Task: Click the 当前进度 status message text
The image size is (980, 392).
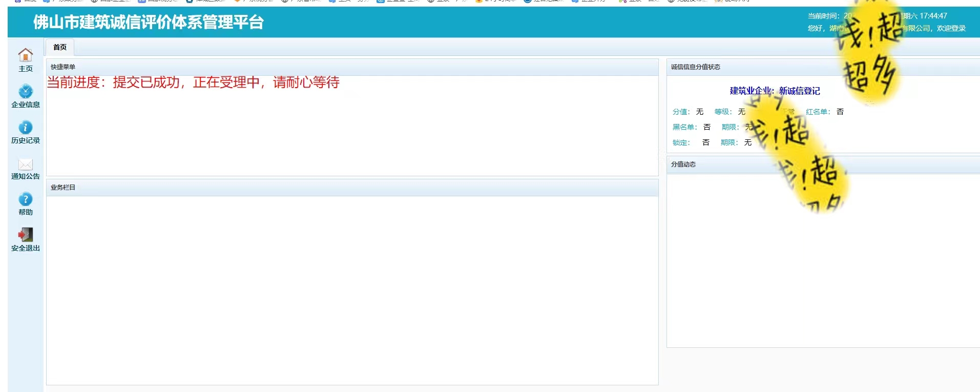Action: [x=193, y=82]
